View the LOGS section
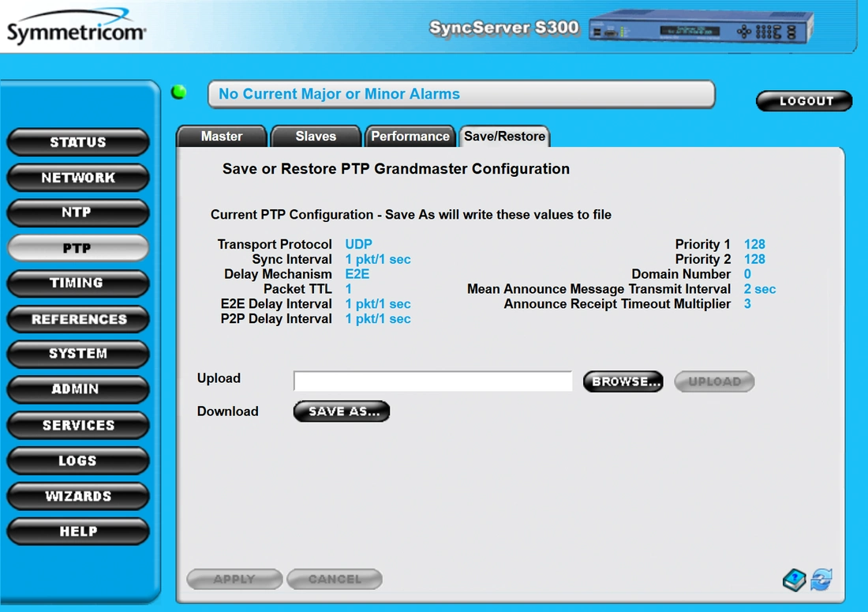This screenshot has width=868, height=612. tap(78, 461)
